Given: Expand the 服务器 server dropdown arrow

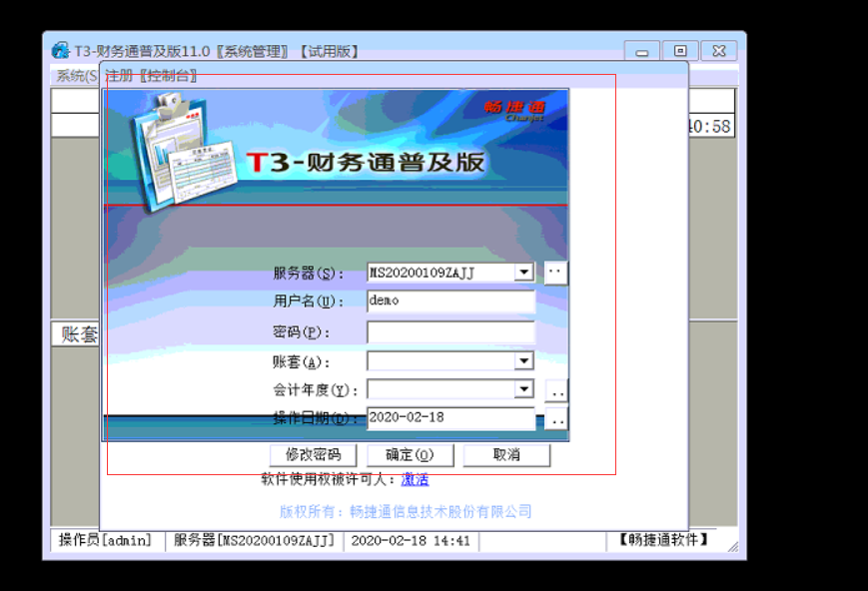Looking at the screenshot, I should pos(523,272).
